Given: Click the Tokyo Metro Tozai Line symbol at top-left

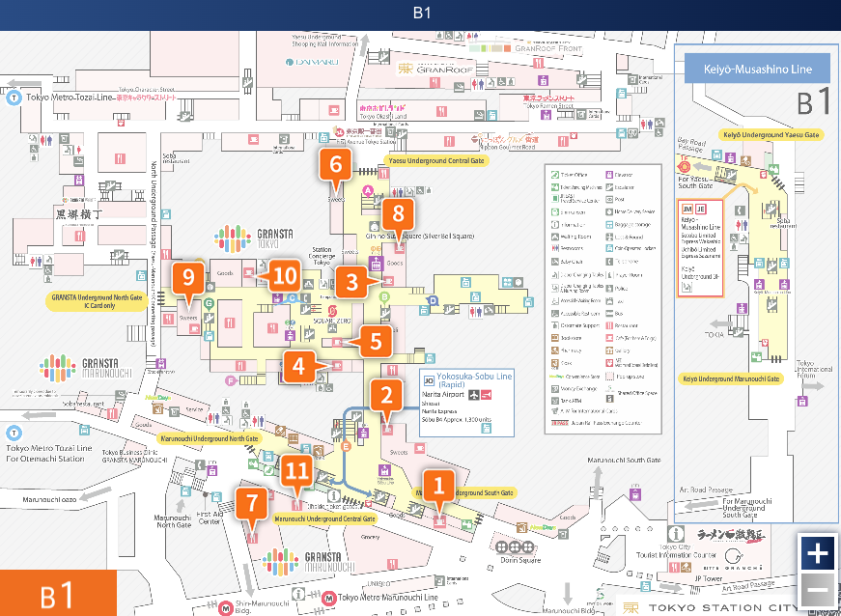Looking at the screenshot, I should (x=14, y=98).
